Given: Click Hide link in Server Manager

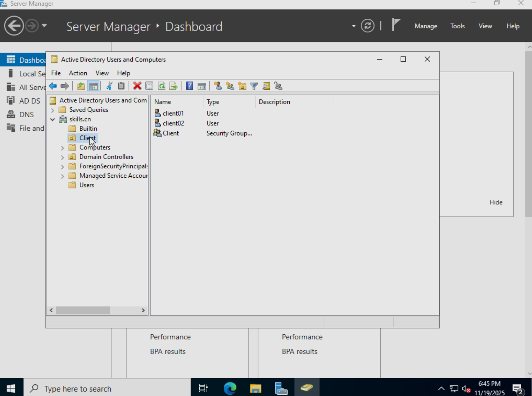Looking at the screenshot, I should (496, 202).
